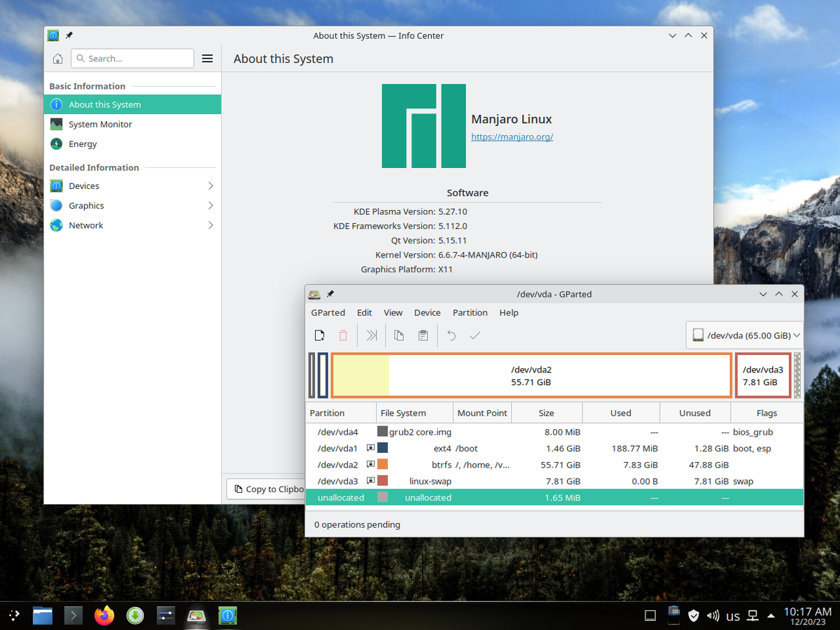
Task: Click the Info Center search field
Action: coord(132,59)
